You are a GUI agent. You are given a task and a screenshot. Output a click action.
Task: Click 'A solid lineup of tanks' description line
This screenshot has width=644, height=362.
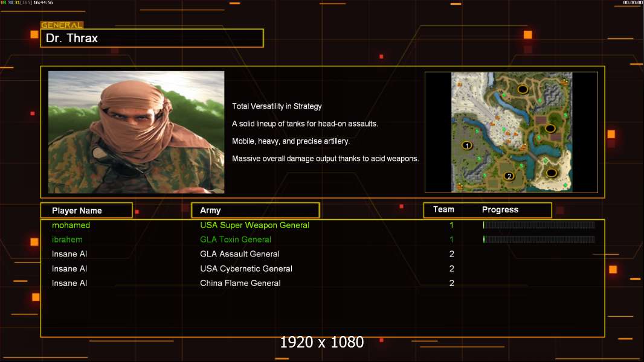305,124
